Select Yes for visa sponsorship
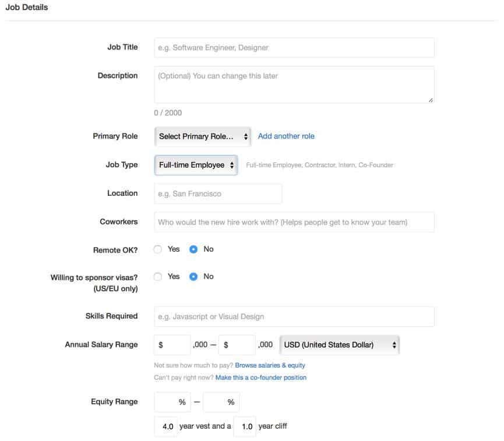 point(157,276)
